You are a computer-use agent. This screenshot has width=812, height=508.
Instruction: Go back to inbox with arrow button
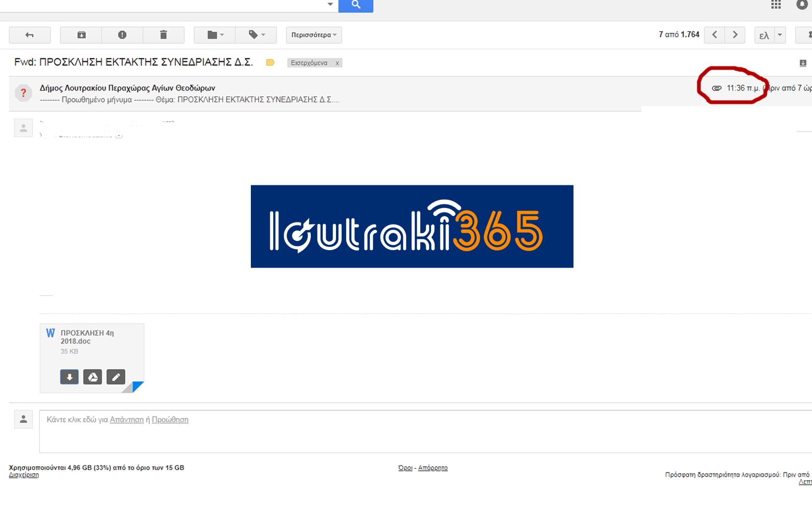click(29, 35)
